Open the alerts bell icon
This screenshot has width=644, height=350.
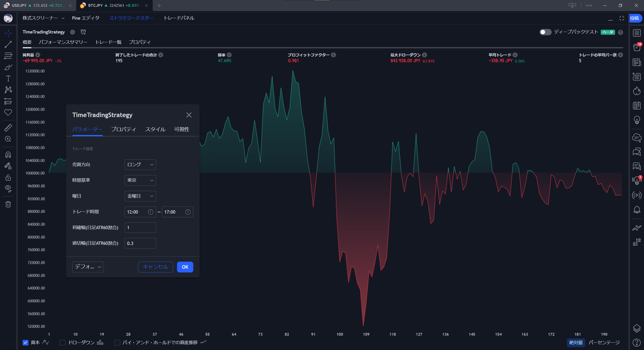coord(637,209)
